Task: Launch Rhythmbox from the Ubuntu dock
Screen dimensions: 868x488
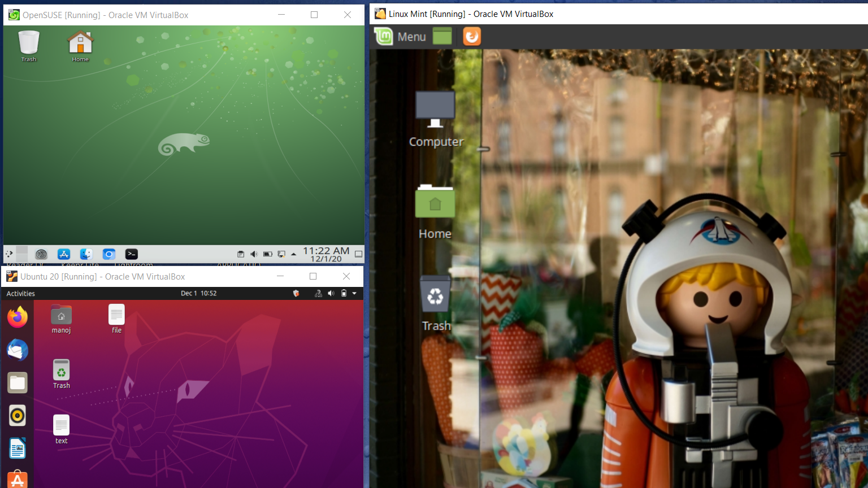Action: pyautogui.click(x=17, y=416)
